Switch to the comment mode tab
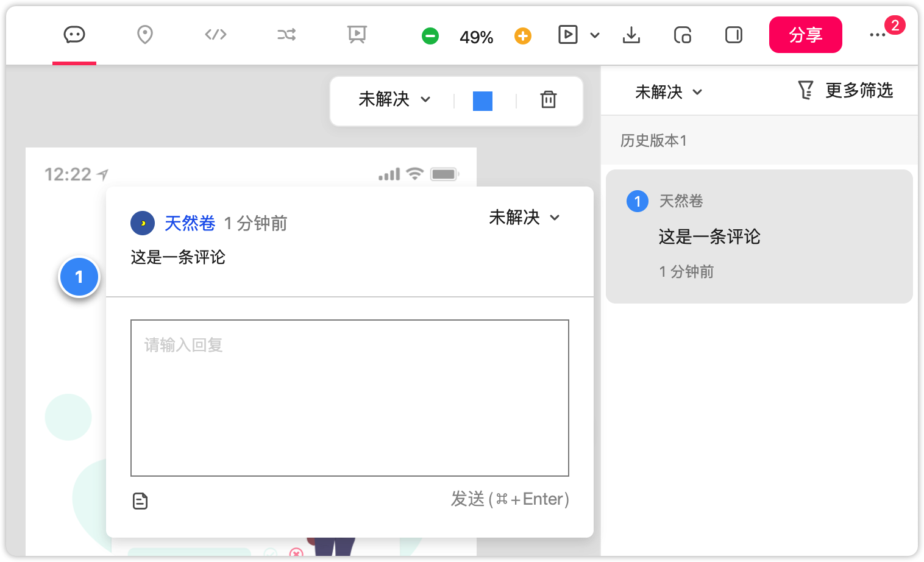This screenshot has width=924, height=562. point(74,35)
